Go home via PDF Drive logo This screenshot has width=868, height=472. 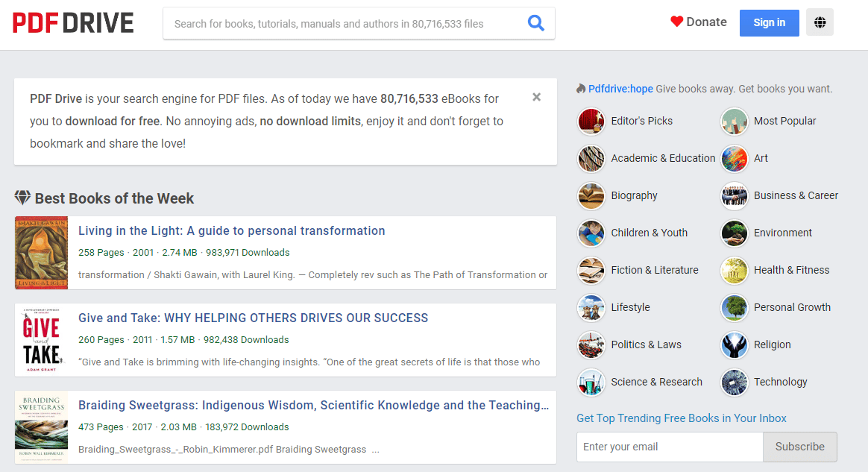point(73,23)
